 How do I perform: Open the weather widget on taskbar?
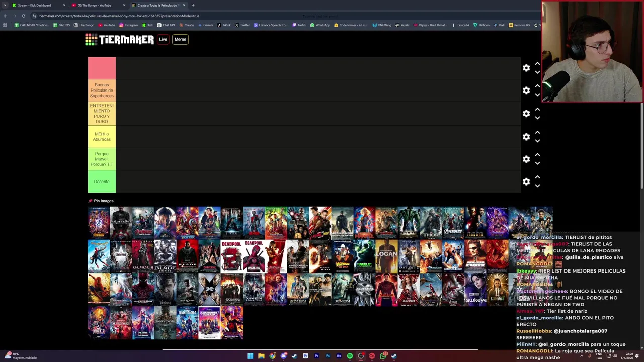point(21,356)
